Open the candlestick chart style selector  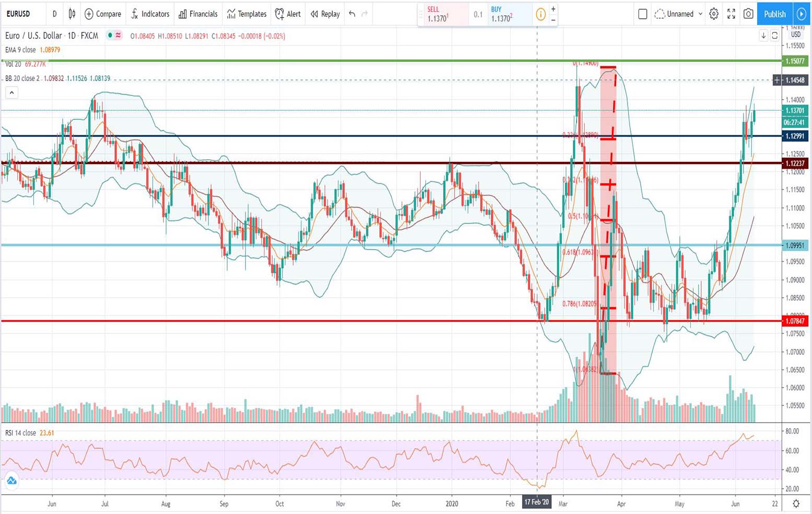click(x=72, y=14)
